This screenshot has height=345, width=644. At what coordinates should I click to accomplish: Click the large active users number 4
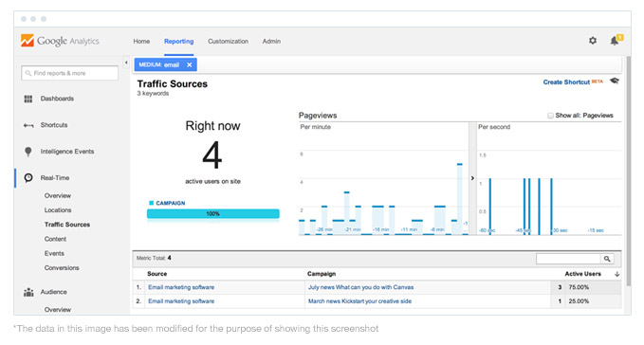[x=212, y=155]
